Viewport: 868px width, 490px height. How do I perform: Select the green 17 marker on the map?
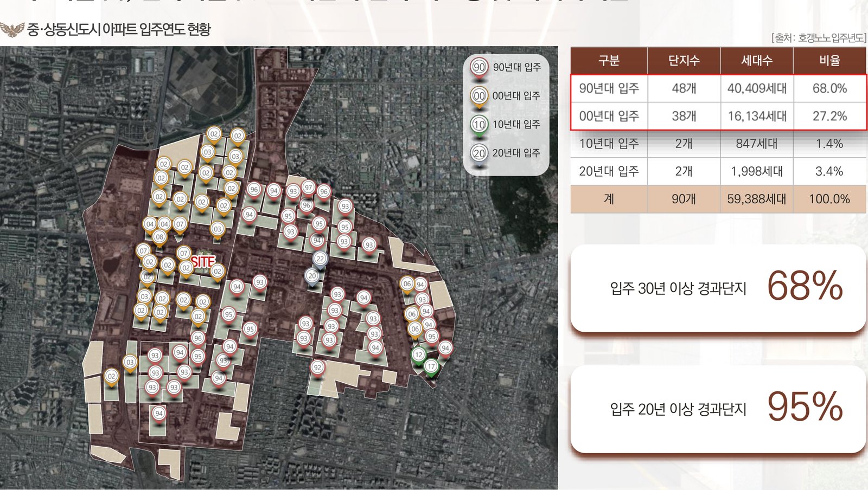431,367
